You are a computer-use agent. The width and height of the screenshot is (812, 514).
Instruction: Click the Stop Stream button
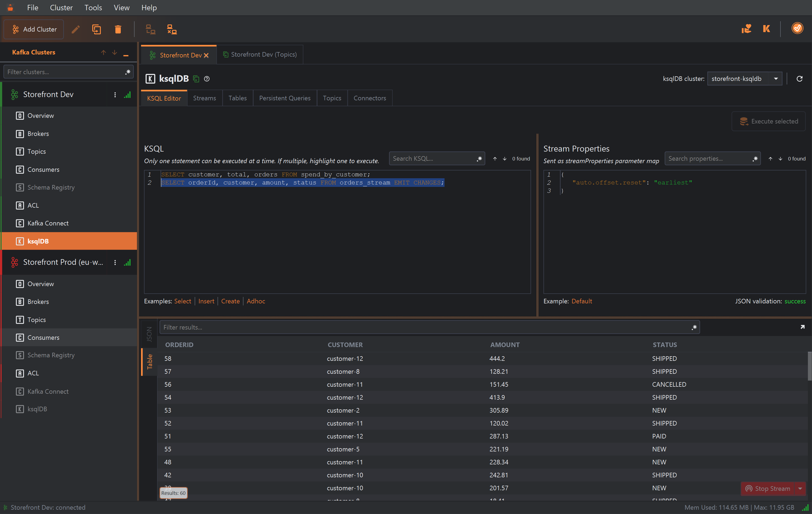click(x=768, y=489)
